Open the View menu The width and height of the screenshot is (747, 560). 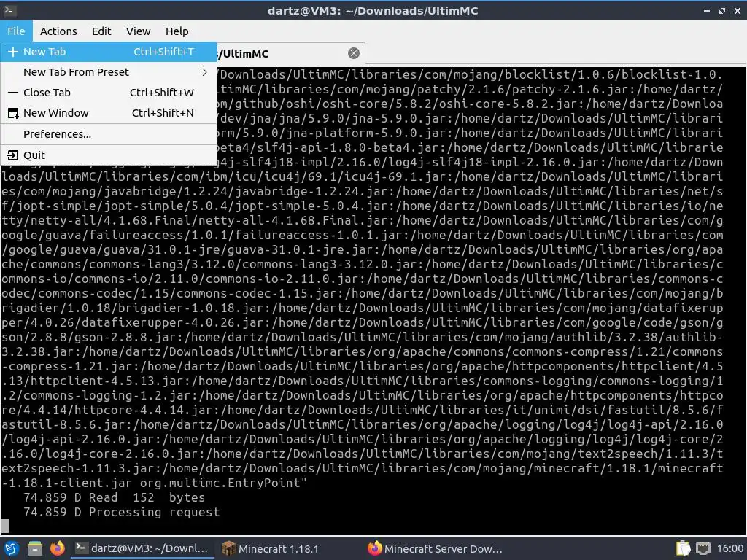[138, 31]
